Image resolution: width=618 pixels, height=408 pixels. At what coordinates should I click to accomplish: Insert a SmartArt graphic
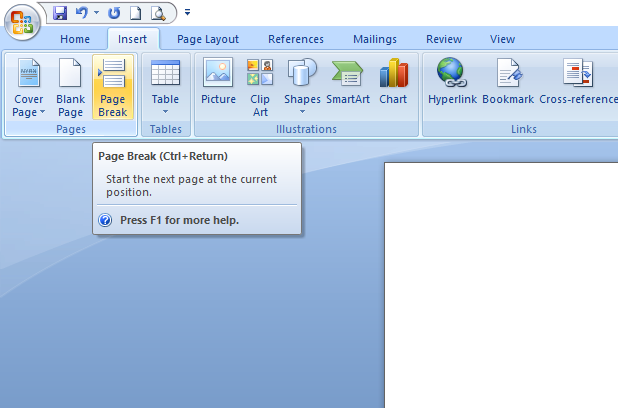348,85
